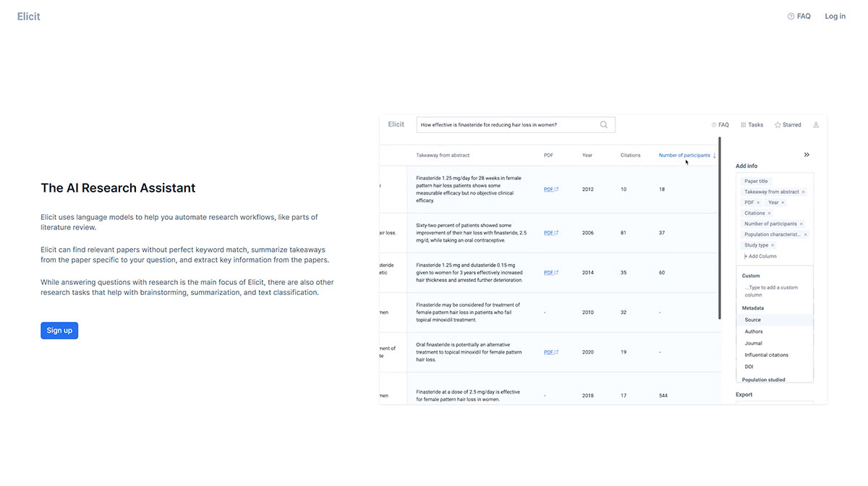Collapse the Add info sidebar

click(x=807, y=154)
